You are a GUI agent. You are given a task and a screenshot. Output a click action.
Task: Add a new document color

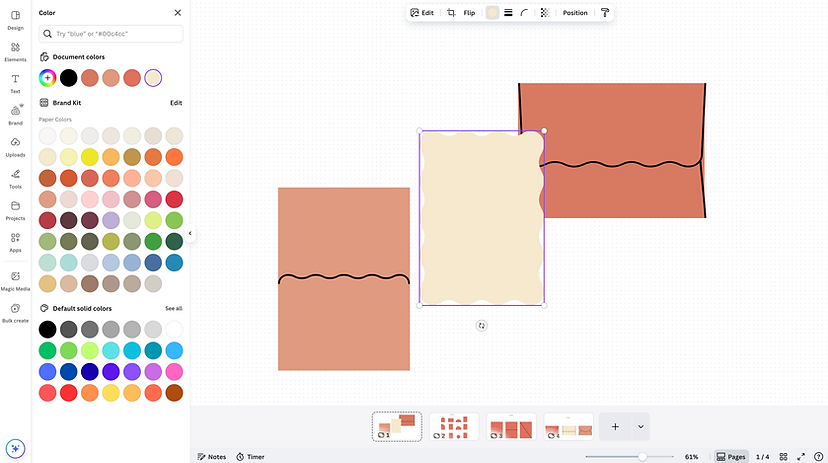coord(48,78)
